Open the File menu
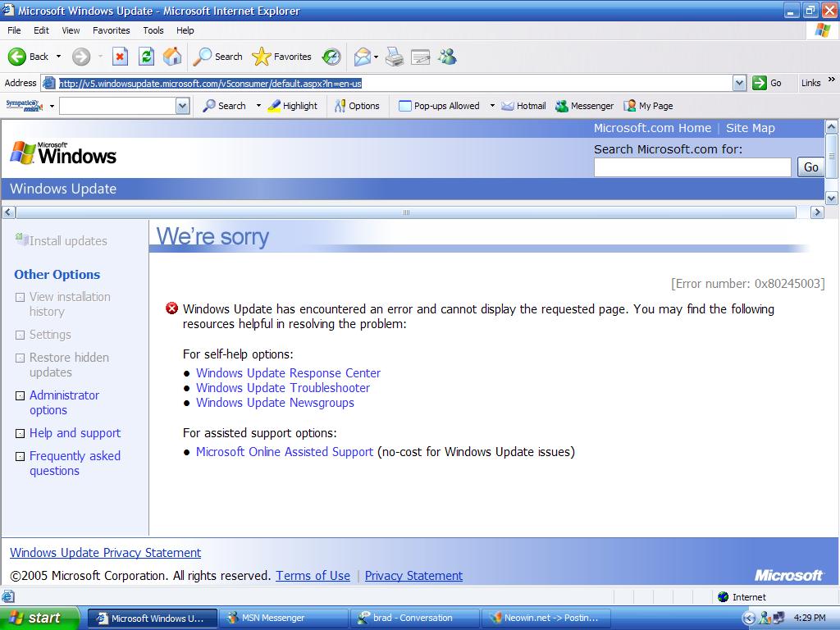This screenshot has height=630, width=840. (14, 30)
